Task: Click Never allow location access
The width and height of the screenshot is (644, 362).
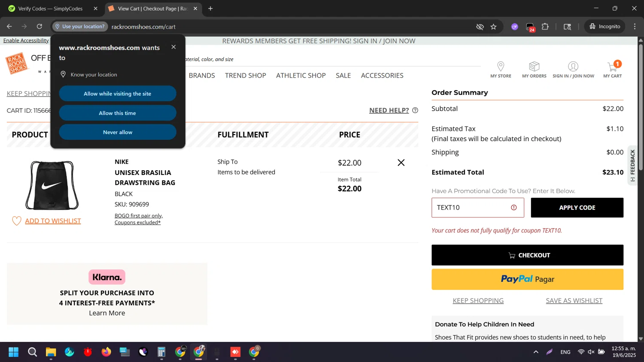Action: point(118,132)
